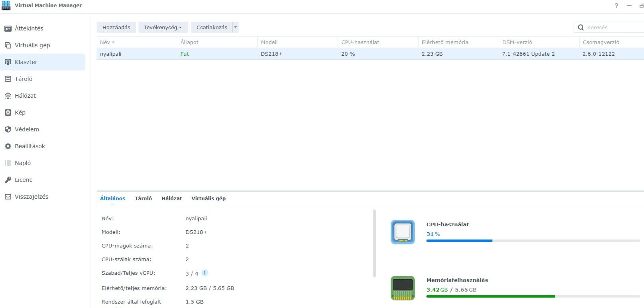Click the 2.23 GB memory table cell

click(432, 54)
